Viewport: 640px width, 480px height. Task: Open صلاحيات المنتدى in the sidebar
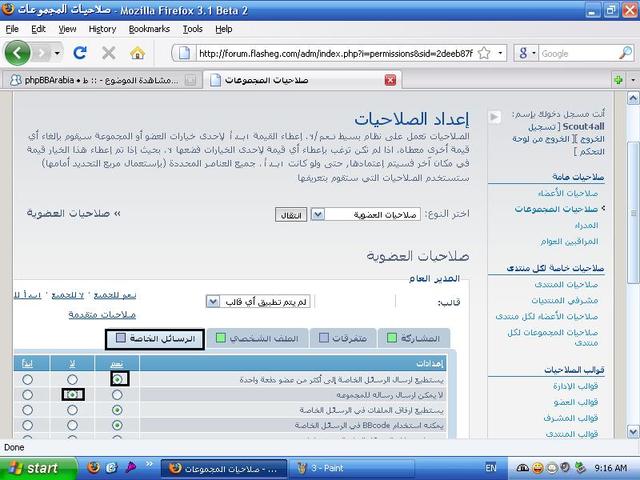pos(566,284)
